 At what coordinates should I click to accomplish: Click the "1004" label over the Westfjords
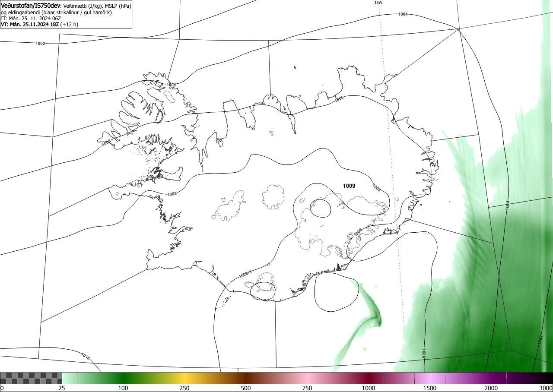[x=171, y=85]
